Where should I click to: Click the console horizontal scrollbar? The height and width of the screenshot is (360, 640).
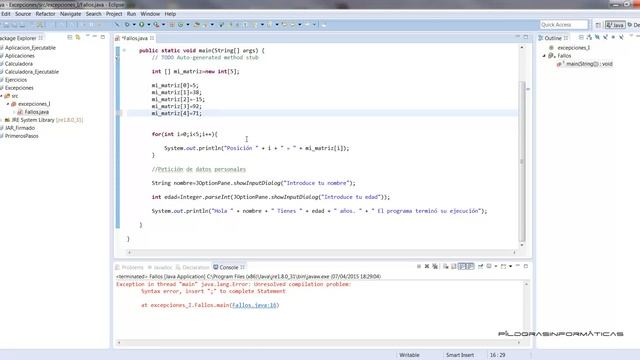(x=318, y=342)
